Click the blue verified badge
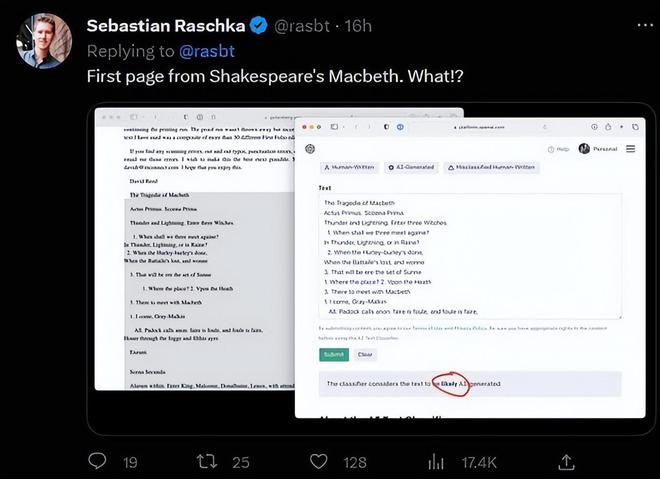The height and width of the screenshot is (479, 660). click(258, 26)
